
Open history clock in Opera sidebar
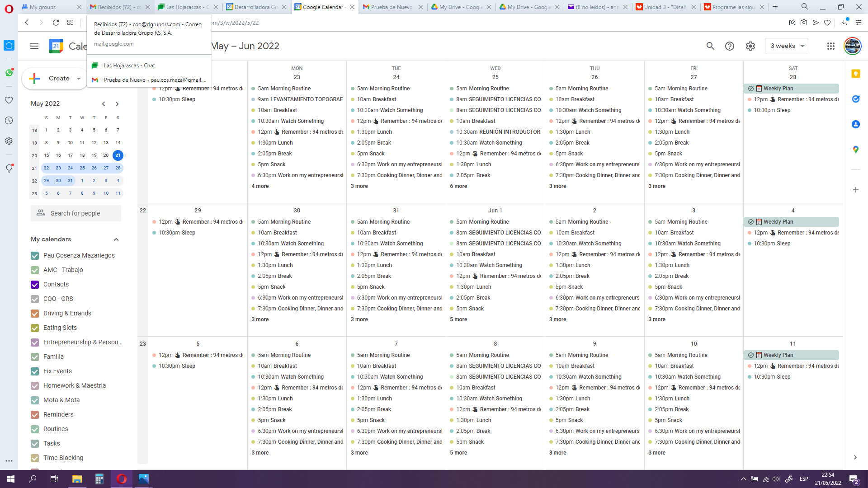click(9, 121)
